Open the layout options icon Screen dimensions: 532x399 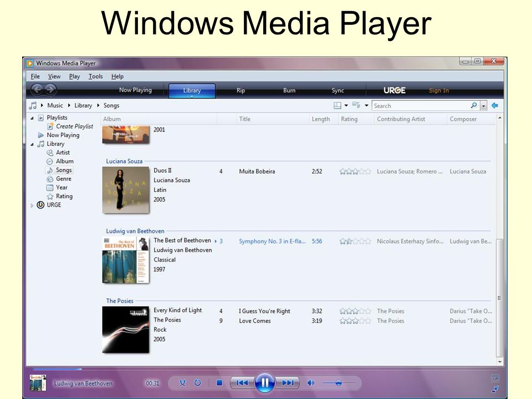coord(337,105)
